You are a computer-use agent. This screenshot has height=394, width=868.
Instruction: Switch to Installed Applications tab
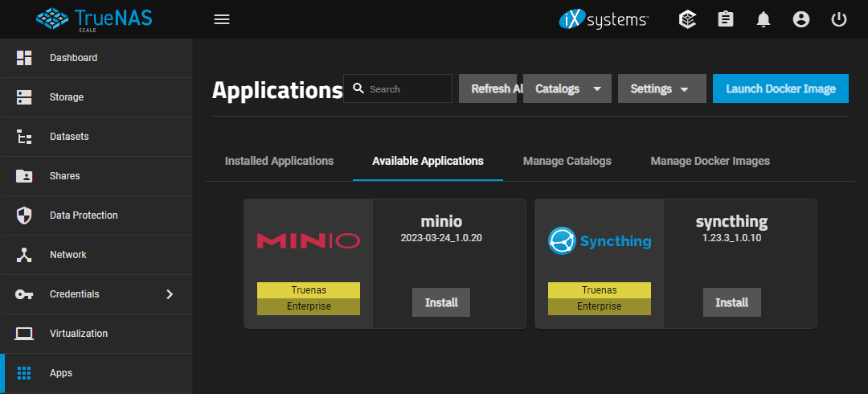pyautogui.click(x=279, y=161)
